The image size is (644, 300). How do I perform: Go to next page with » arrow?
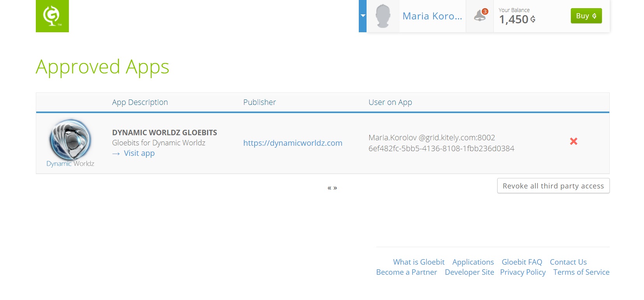(x=335, y=188)
